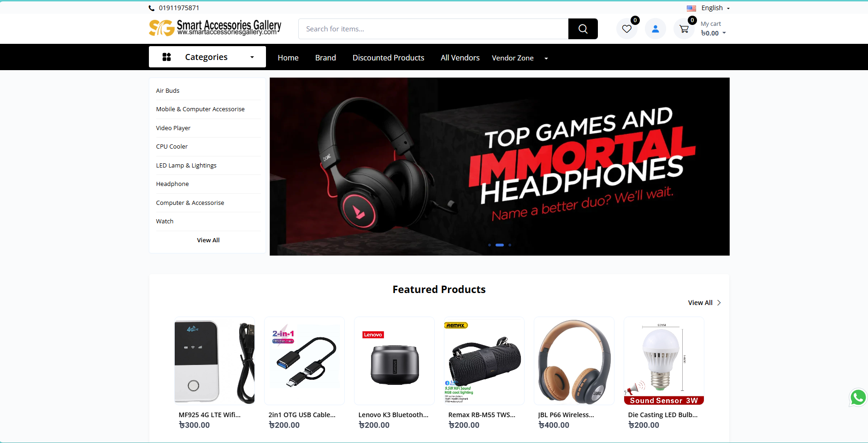
Task: Expand the Vendor Zone dropdown arrow
Action: point(546,58)
